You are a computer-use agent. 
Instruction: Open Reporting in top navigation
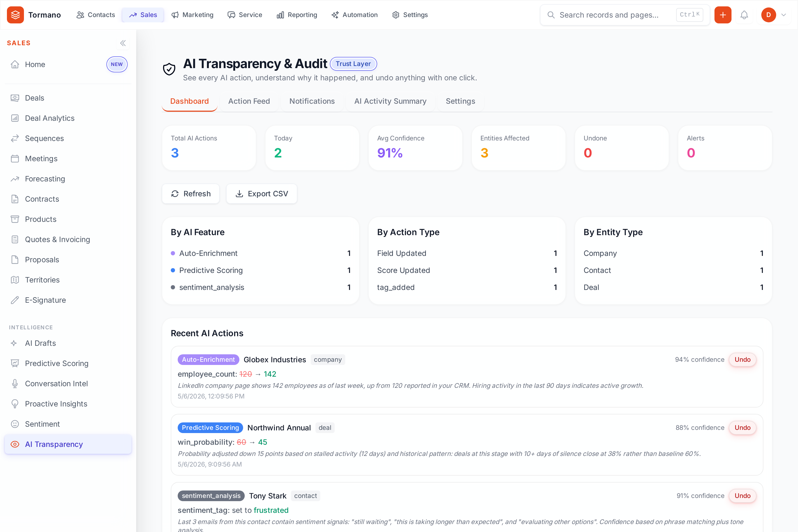[297, 15]
